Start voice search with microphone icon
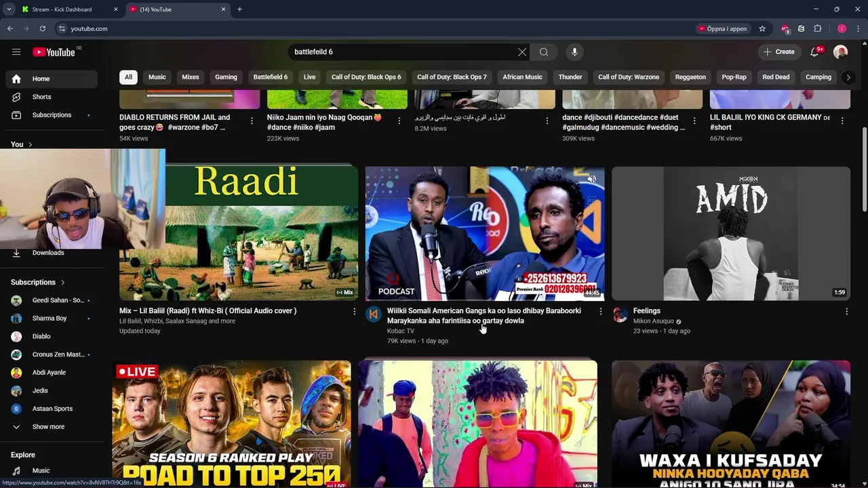The image size is (868, 488). click(x=574, y=52)
